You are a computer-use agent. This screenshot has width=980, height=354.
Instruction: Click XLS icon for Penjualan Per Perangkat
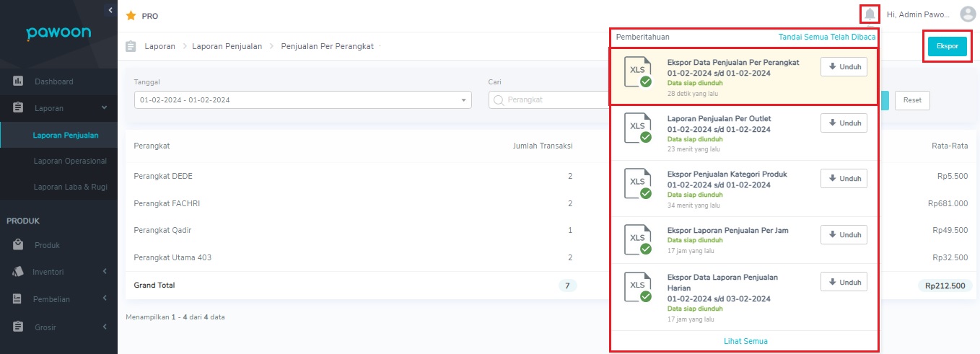click(x=638, y=71)
